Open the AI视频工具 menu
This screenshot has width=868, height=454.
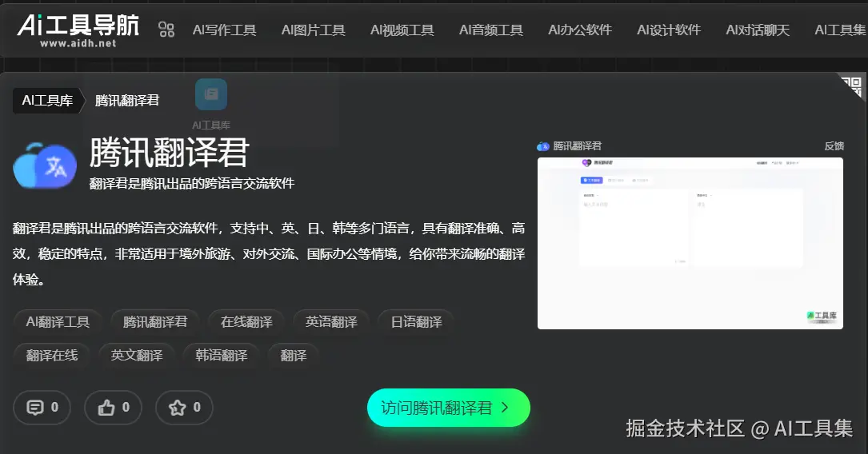[x=402, y=30]
